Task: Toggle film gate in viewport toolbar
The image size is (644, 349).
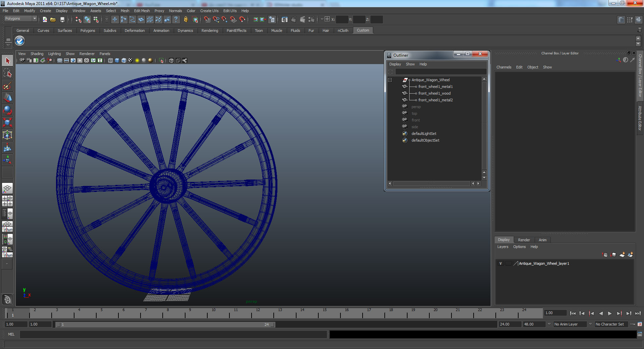Action: click(66, 60)
